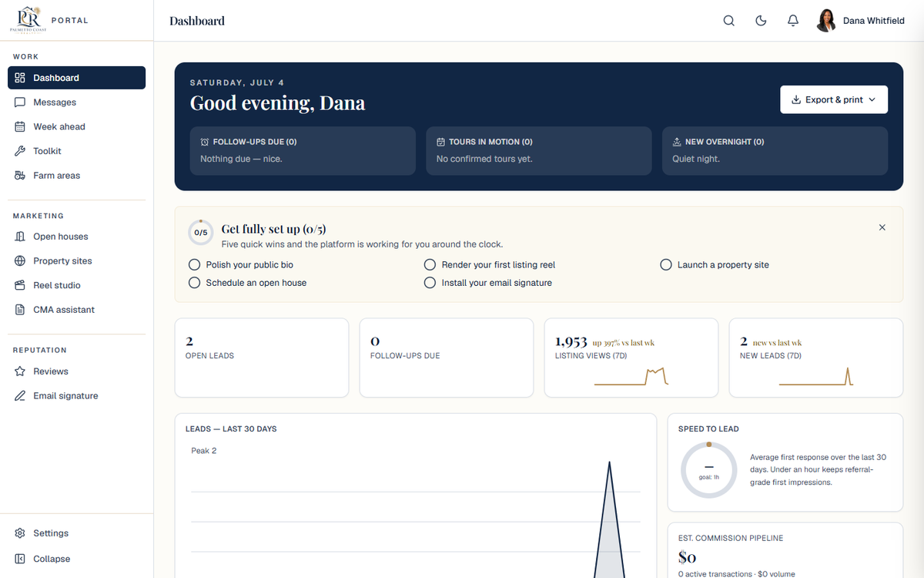Click the Farm areas icon
The image size is (924, 578).
coord(20,176)
